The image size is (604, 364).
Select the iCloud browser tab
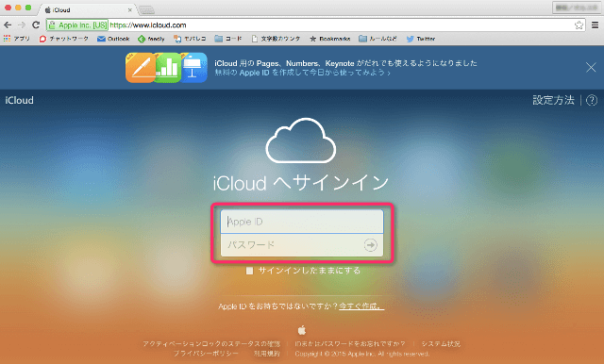click(x=88, y=10)
